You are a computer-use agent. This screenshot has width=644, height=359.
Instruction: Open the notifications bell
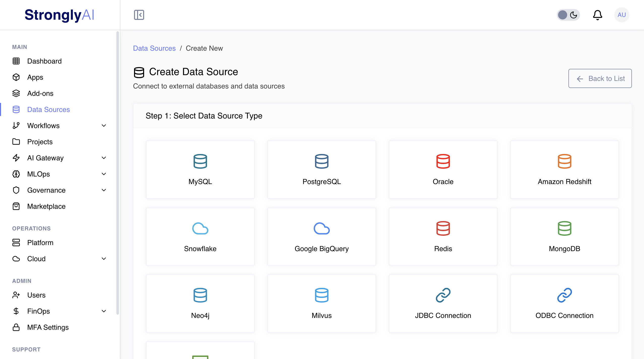598,15
